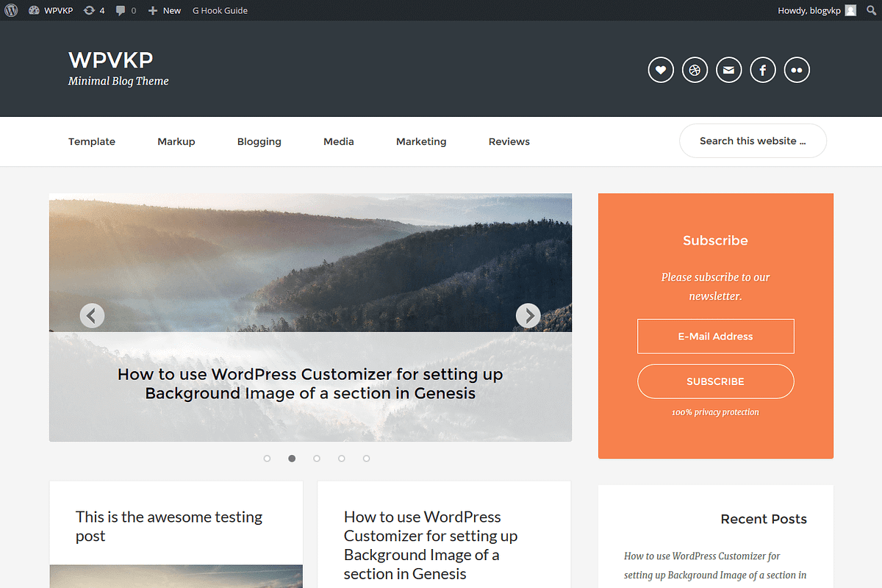Select the fourth slider pagination dot
The image size is (882, 588).
[342, 459]
